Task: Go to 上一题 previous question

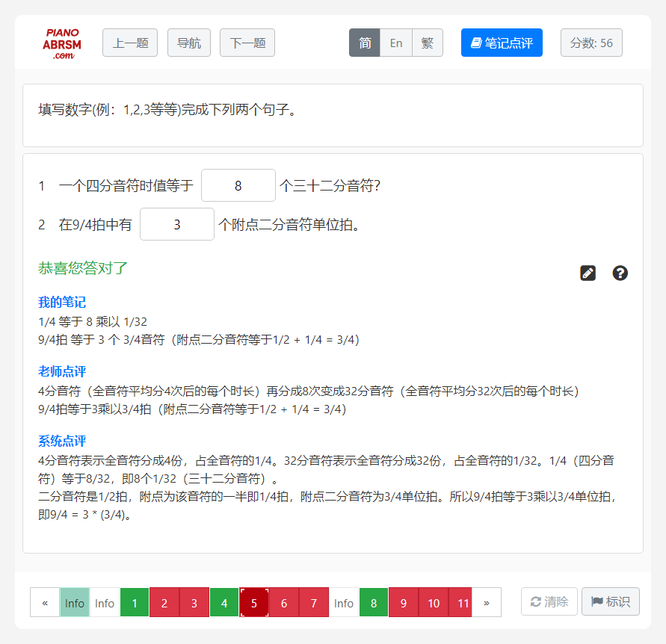Action: [x=130, y=43]
